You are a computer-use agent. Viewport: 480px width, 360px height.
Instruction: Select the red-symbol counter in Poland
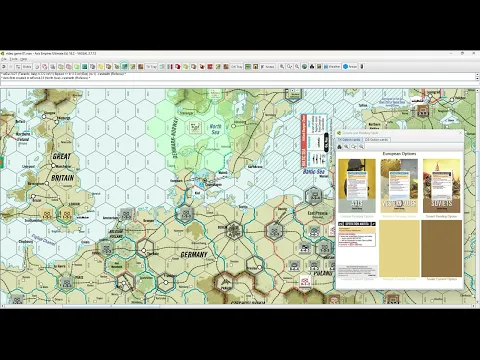(x=305, y=282)
